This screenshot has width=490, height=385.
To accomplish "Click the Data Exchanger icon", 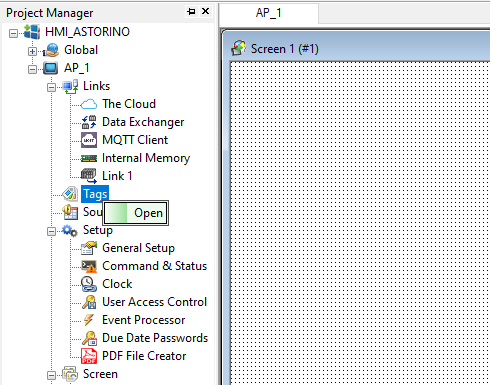I will 89,122.
